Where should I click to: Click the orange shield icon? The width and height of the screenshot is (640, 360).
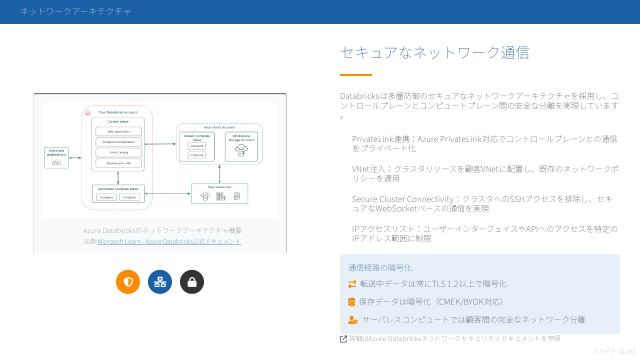coord(128,282)
